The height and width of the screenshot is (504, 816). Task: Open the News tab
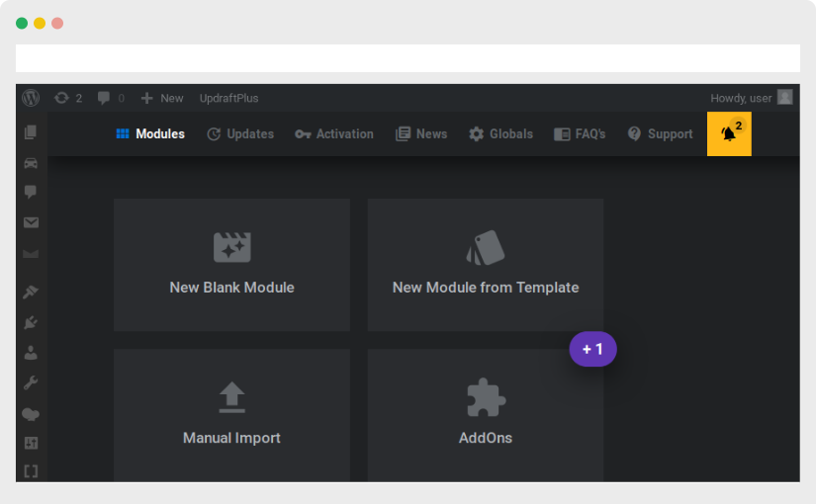[x=421, y=133]
